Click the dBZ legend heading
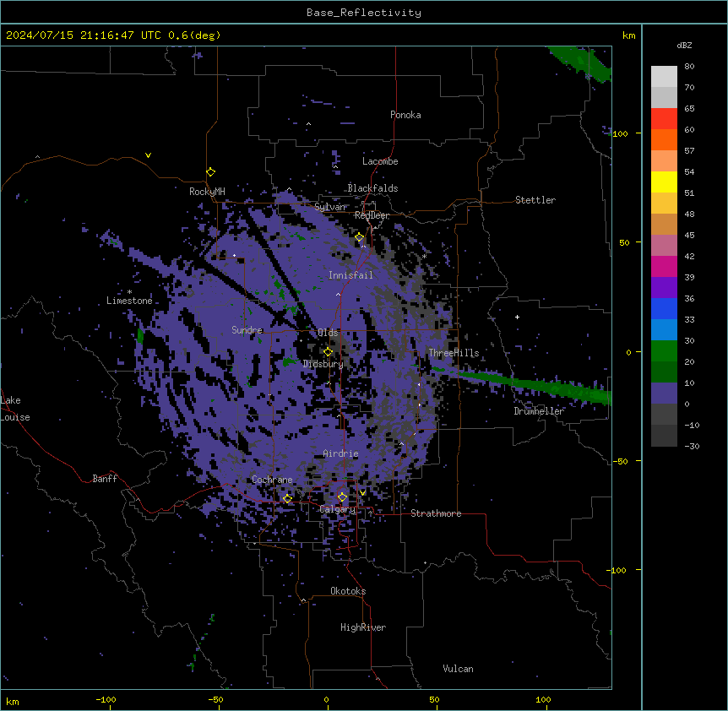The width and height of the screenshot is (728, 711). coord(684,46)
